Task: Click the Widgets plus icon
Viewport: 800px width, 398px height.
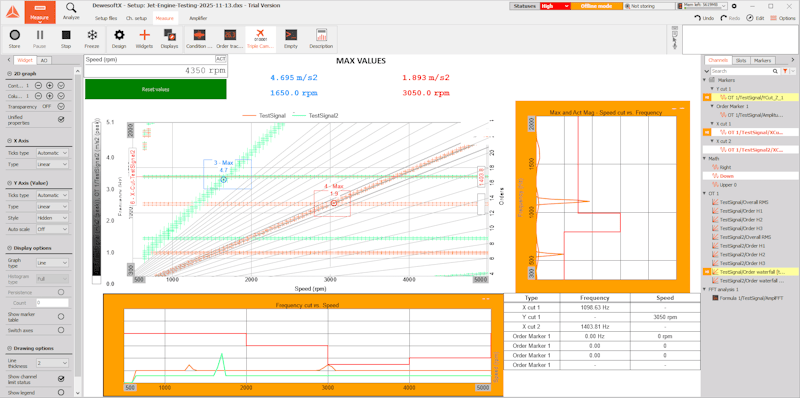Action: click(144, 35)
